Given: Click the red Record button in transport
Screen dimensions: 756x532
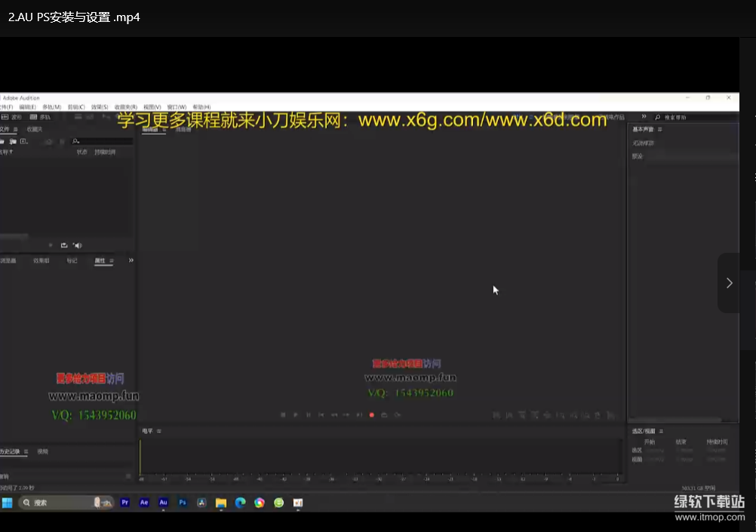Looking at the screenshot, I should pos(371,415).
